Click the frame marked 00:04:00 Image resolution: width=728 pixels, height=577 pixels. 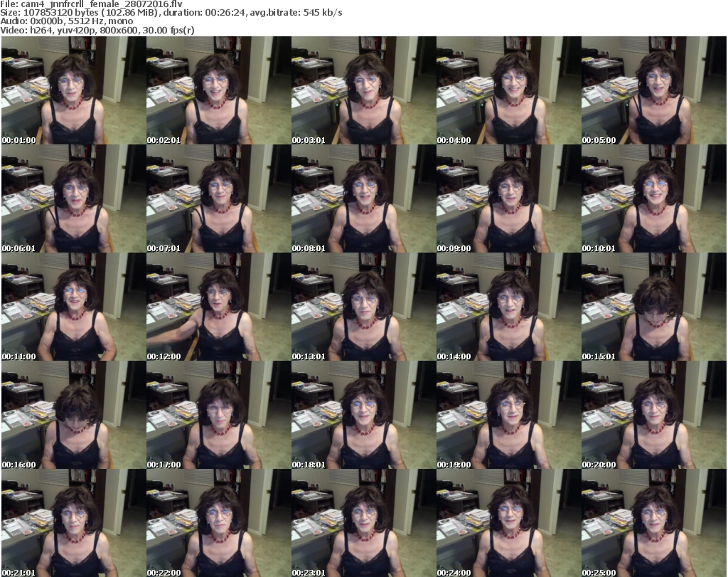pos(508,90)
